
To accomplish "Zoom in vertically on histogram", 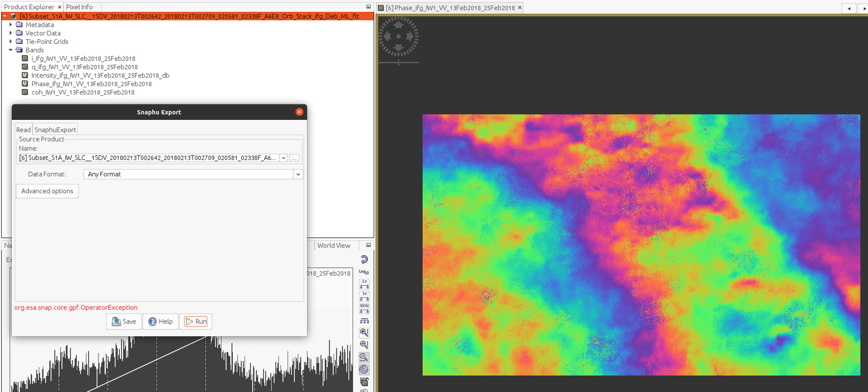I will tap(364, 333).
